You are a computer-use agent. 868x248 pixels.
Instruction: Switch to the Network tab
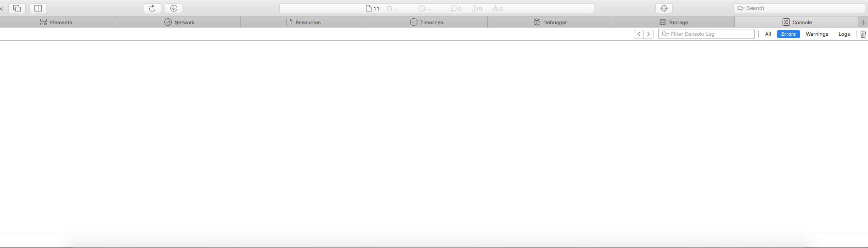[x=179, y=22]
